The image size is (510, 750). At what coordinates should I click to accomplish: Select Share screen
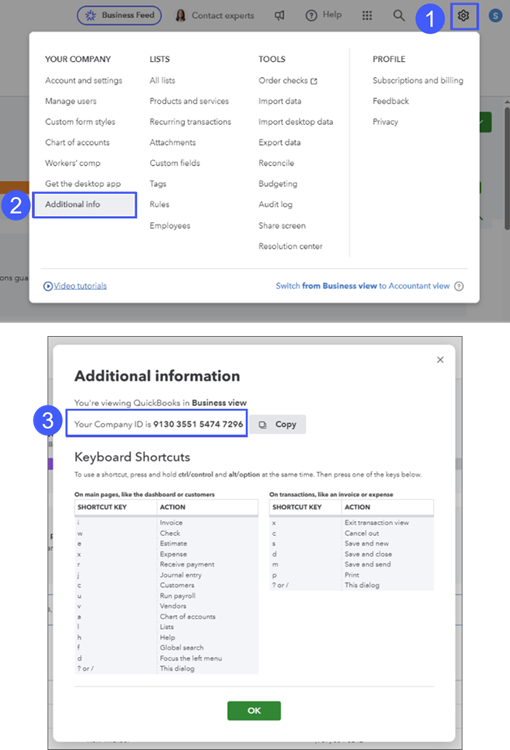tap(282, 225)
